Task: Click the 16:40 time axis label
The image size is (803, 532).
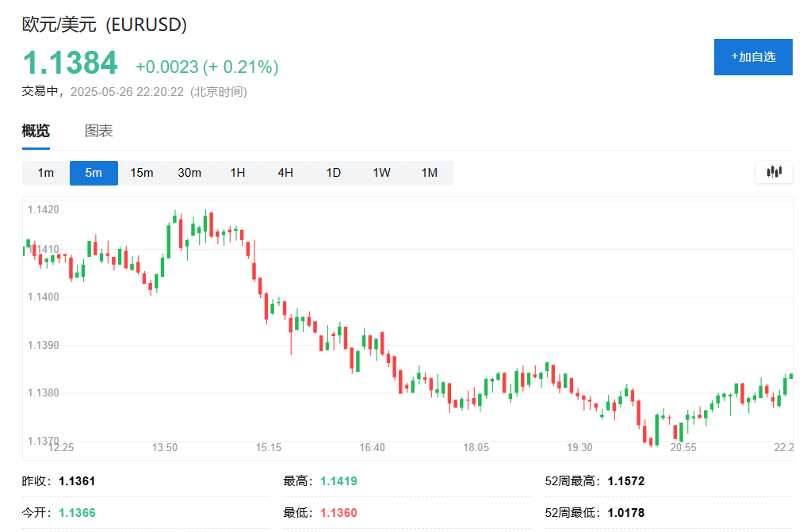Action: [x=372, y=447]
